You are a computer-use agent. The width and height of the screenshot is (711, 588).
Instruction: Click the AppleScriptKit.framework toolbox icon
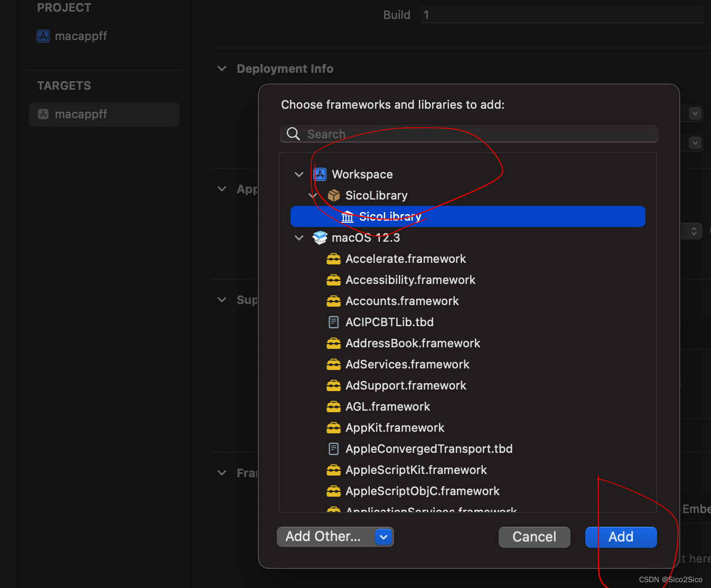point(333,470)
